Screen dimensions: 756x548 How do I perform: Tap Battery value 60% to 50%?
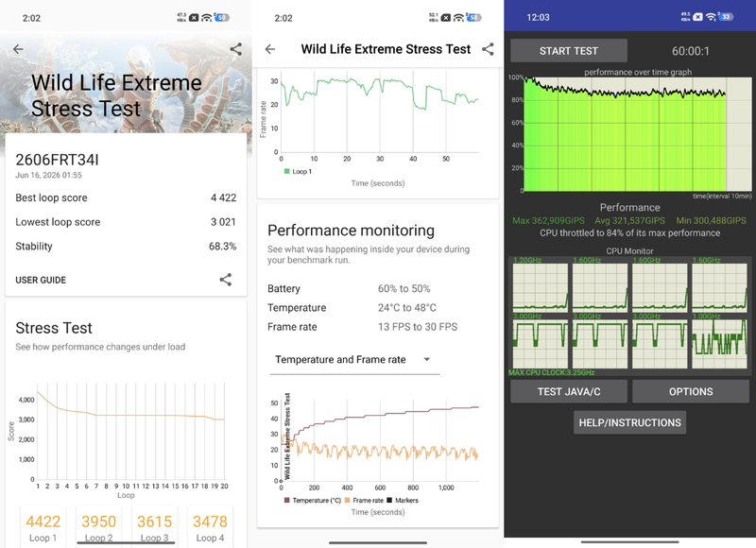pyautogui.click(x=404, y=289)
